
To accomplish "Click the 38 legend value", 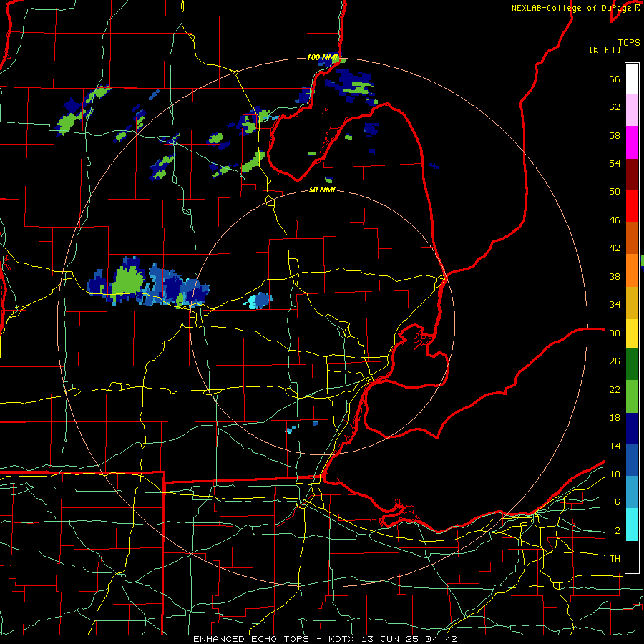I will point(615,276).
